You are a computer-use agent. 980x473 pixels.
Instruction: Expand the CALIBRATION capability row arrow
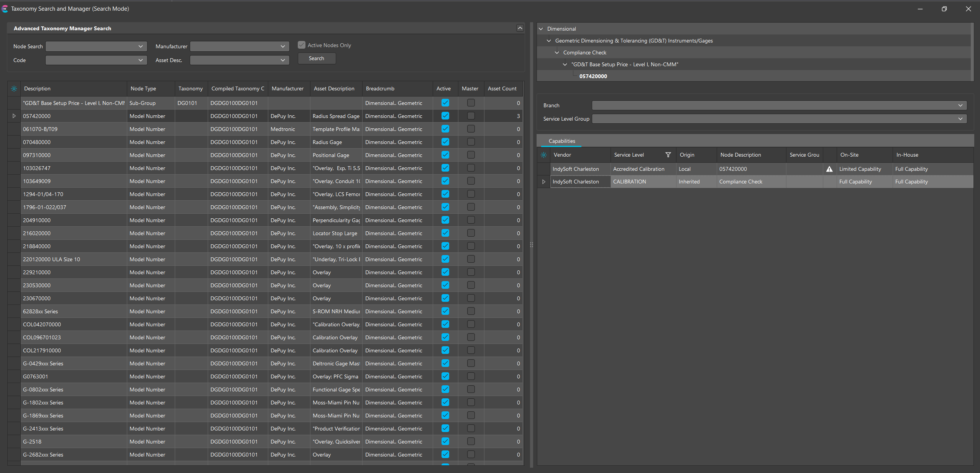(543, 182)
